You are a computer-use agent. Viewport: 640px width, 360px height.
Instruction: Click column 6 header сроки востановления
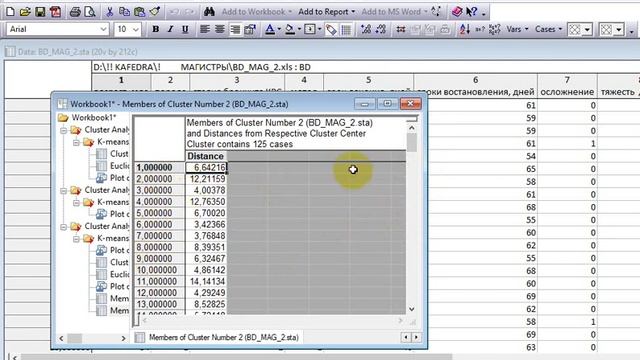[476, 86]
